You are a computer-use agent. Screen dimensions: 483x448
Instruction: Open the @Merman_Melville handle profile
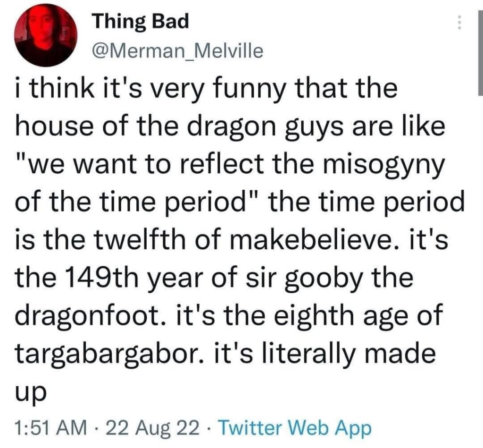(178, 51)
